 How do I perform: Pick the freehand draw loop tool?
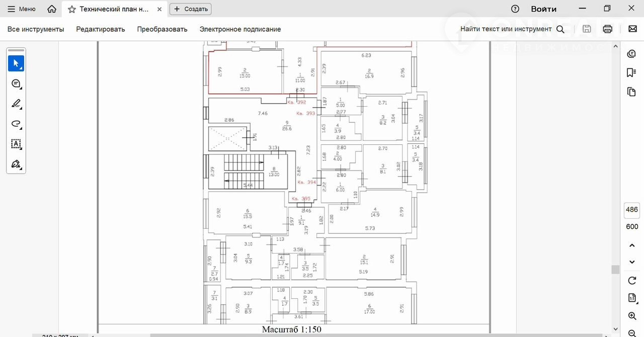[x=16, y=124]
